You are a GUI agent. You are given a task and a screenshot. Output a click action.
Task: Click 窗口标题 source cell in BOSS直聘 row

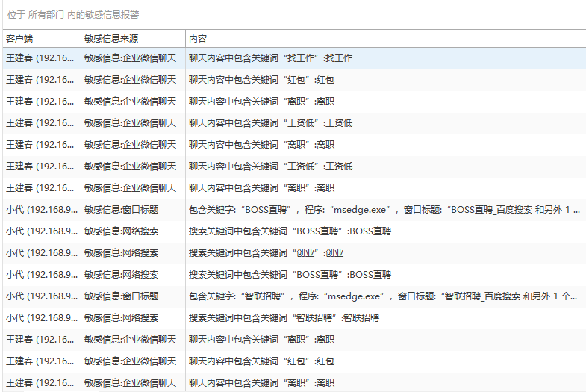121,210
